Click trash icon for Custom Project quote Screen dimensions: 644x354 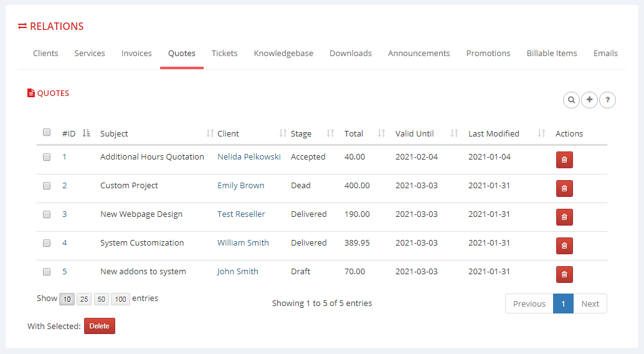(564, 188)
